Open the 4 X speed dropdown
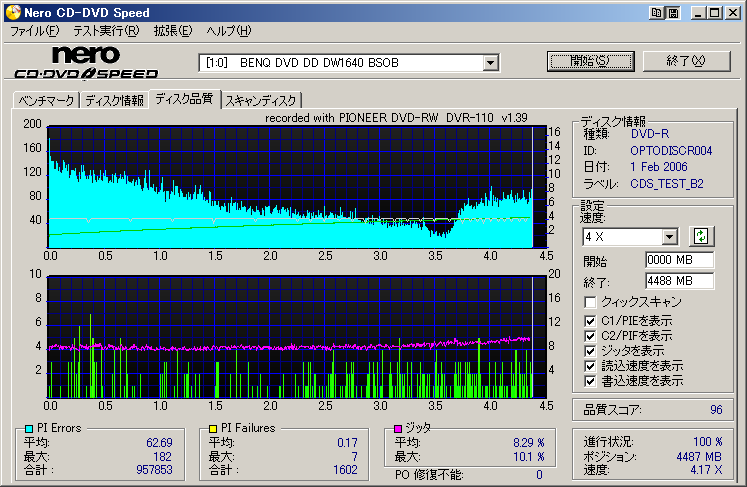Viewport: 747px width, 487px height. click(669, 236)
